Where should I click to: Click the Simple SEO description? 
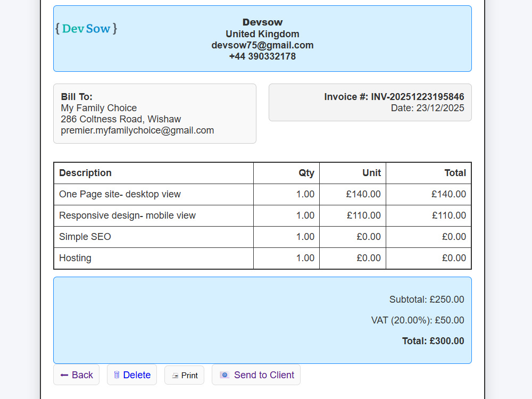pos(85,237)
